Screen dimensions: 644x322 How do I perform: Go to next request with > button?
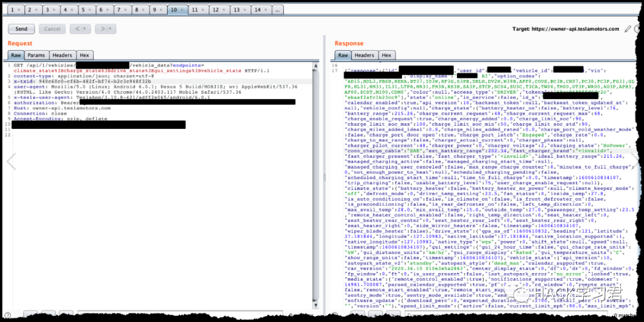(x=103, y=29)
